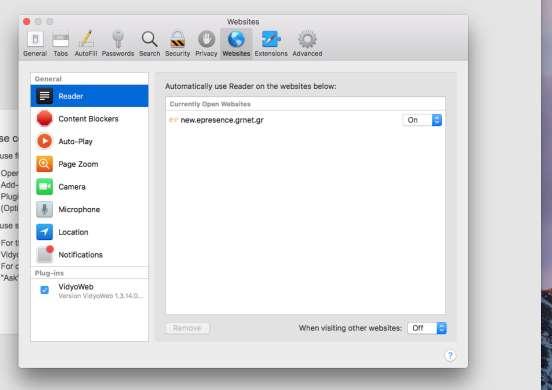Image resolution: width=552 pixels, height=390 pixels.
Task: Select Auto-Play in the sidebar
Action: click(x=89, y=141)
